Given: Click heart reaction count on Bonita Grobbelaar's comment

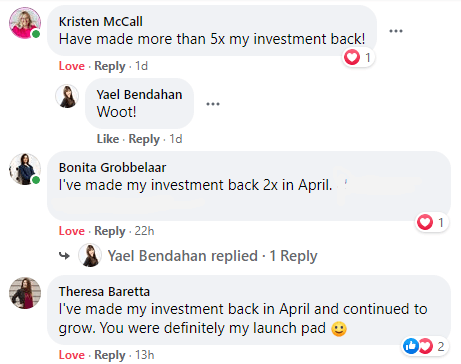Looking at the screenshot, I should pyautogui.click(x=432, y=222).
